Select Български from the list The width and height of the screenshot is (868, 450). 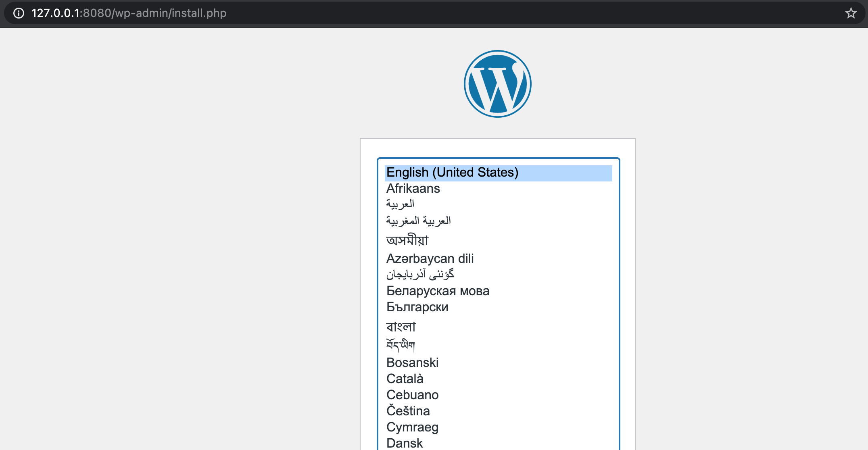coord(417,307)
